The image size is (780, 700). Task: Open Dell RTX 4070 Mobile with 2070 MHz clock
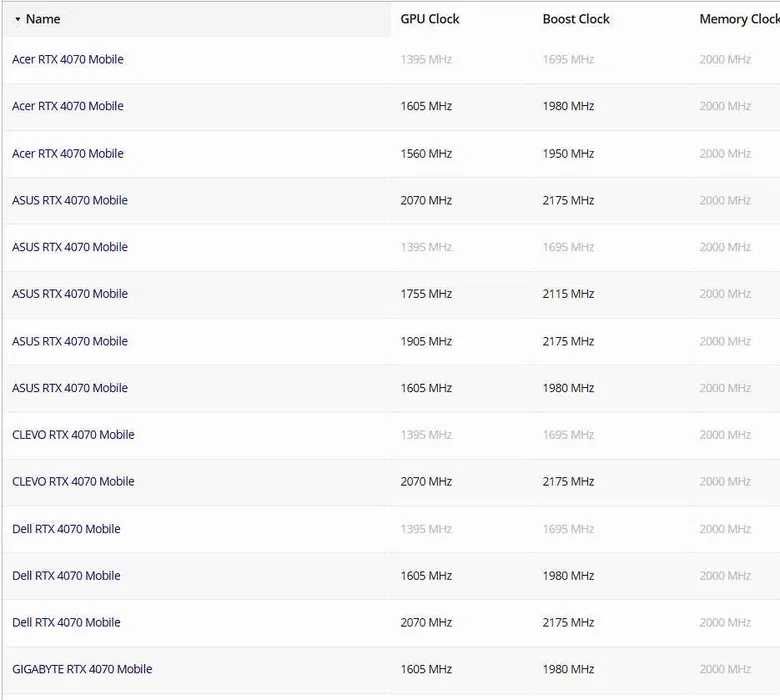pos(66,622)
